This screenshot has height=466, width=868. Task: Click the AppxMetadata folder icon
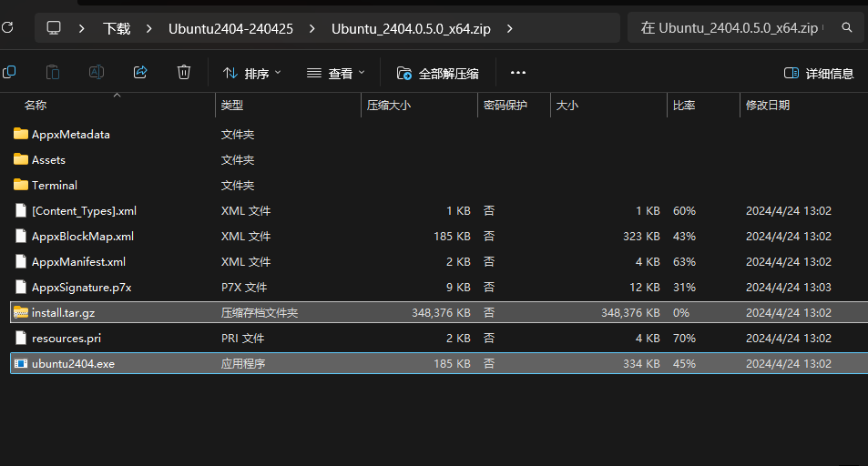click(x=21, y=134)
